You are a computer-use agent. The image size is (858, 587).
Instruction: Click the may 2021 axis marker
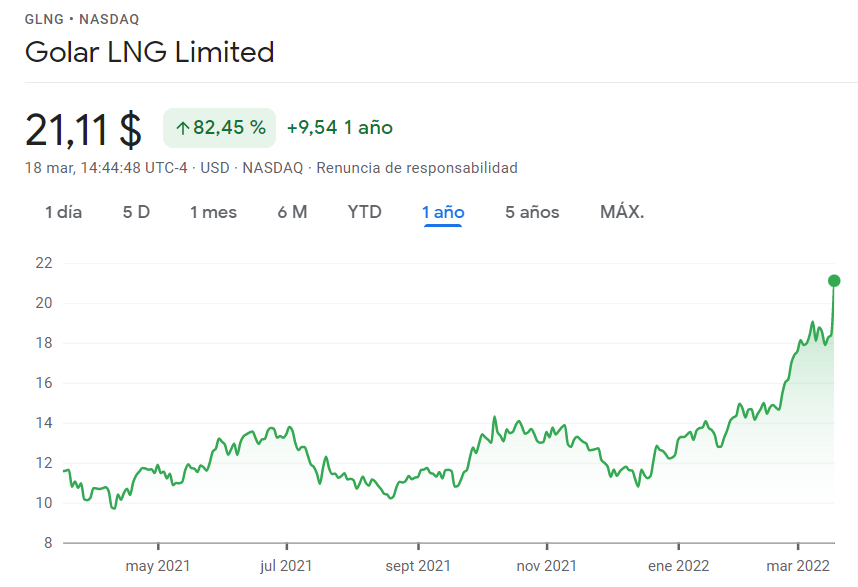tap(158, 566)
